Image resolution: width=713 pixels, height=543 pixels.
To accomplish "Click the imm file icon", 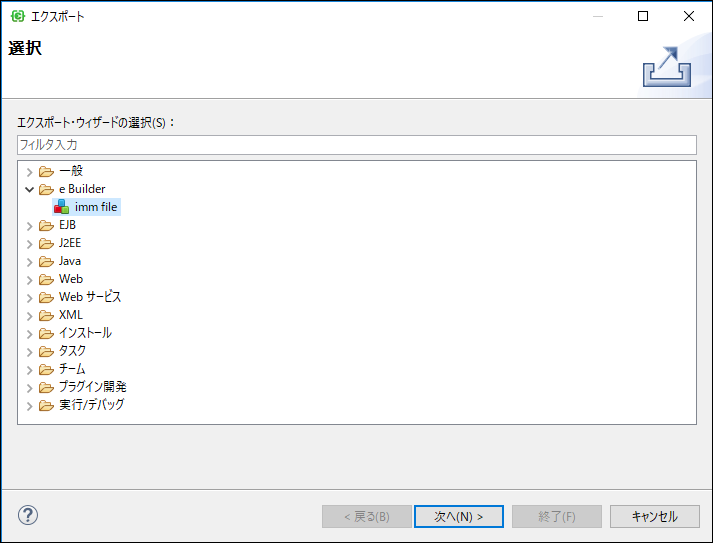I will pos(62,207).
